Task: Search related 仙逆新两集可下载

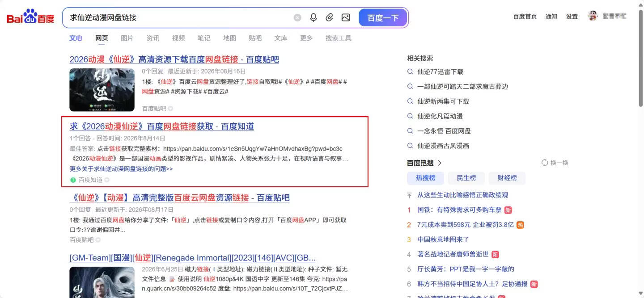Action: (x=443, y=101)
